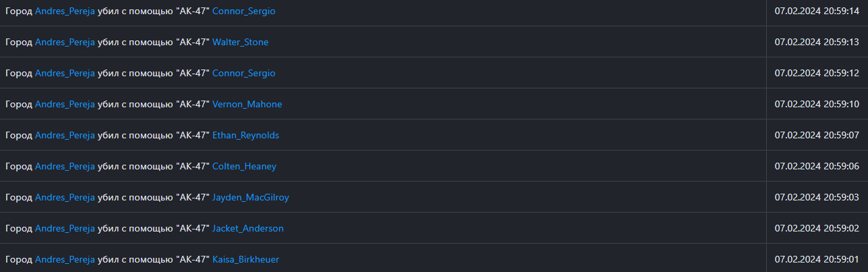Screen dimensions: 868x272
Task: Select the Colten_Heaney link
Action: click(244, 166)
